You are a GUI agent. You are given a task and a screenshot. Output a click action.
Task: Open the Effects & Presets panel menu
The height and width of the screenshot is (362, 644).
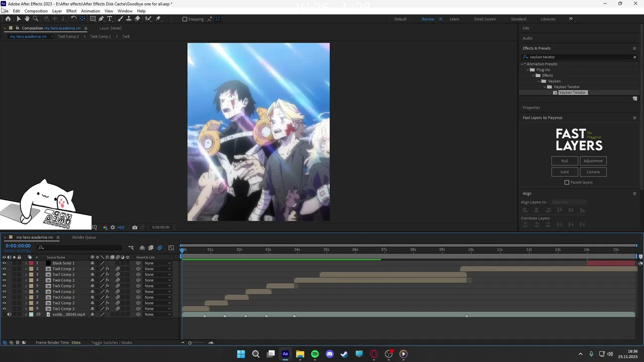(634, 48)
